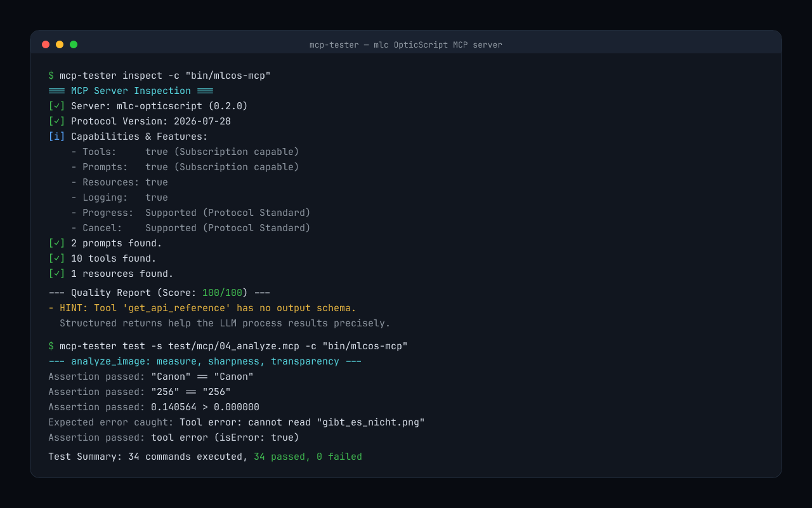Viewport: 812px width, 508px height.
Task: Click the 'Server: mlc-opticscript (0.2.0)' line
Action: [148, 106]
